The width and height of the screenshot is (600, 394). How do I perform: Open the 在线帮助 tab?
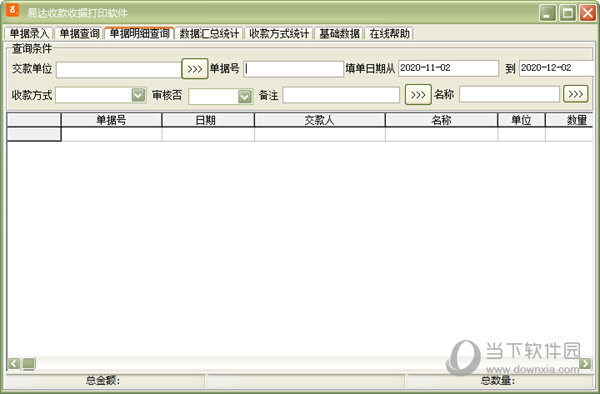coord(390,34)
